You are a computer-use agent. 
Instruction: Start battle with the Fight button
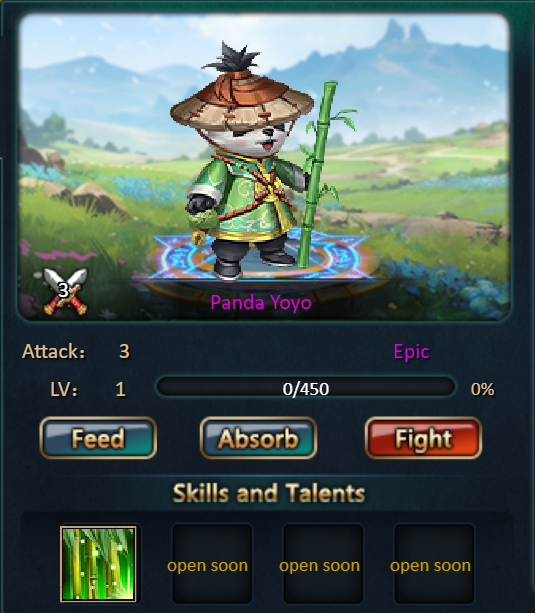point(424,438)
